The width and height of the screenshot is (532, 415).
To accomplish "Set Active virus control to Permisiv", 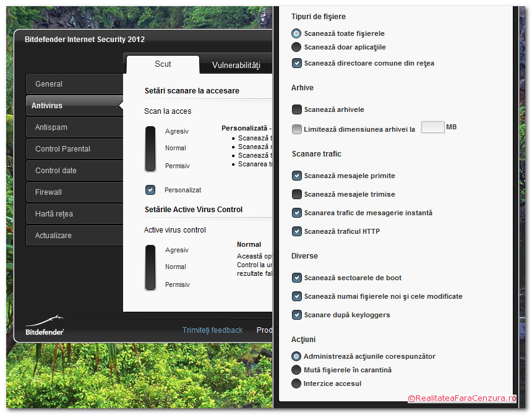I will pyautogui.click(x=177, y=285).
